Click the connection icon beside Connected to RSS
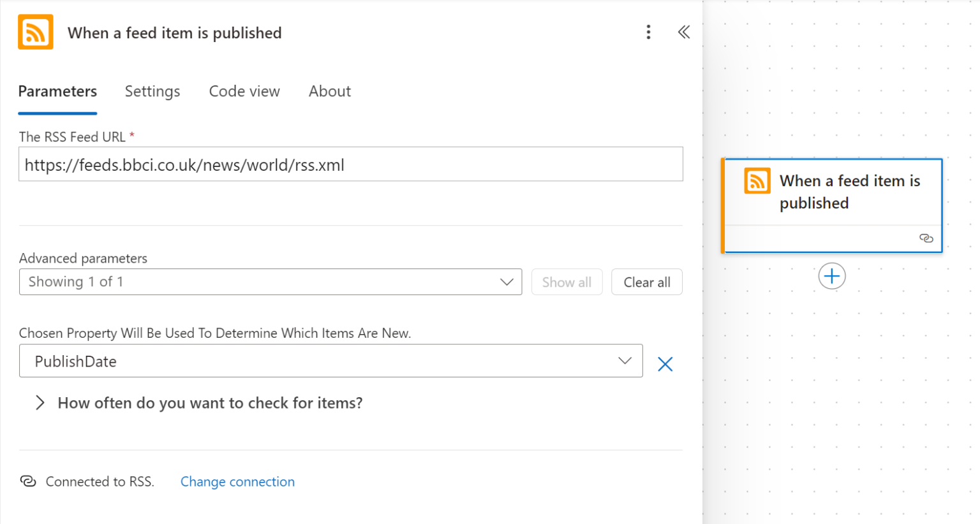980x524 pixels. pyautogui.click(x=28, y=481)
